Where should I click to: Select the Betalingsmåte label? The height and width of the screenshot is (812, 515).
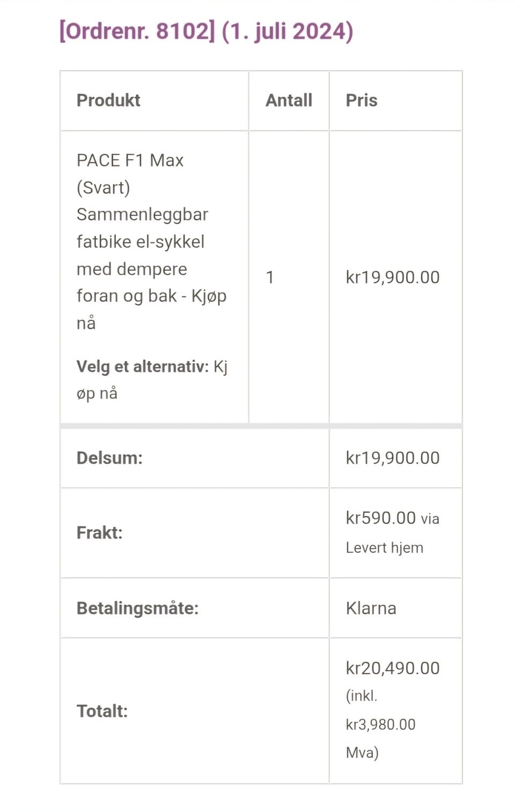[x=137, y=608]
